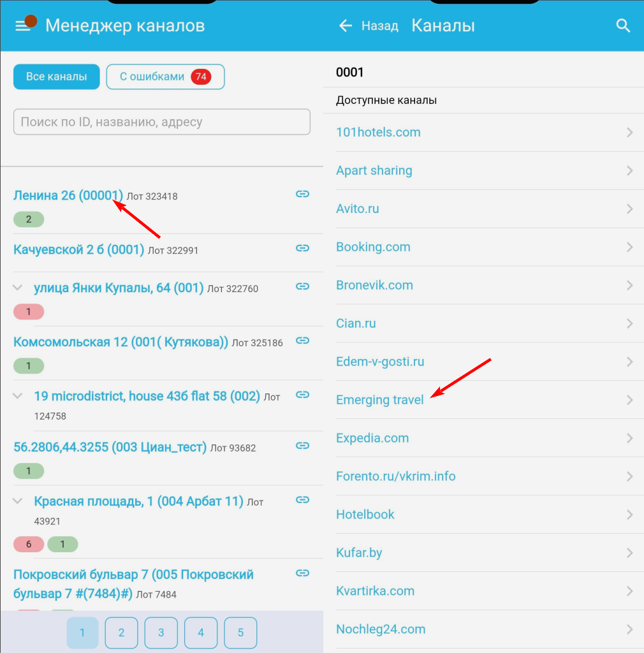Focus the search by ID field
Viewport: 644px width, 653px height.
point(162,122)
